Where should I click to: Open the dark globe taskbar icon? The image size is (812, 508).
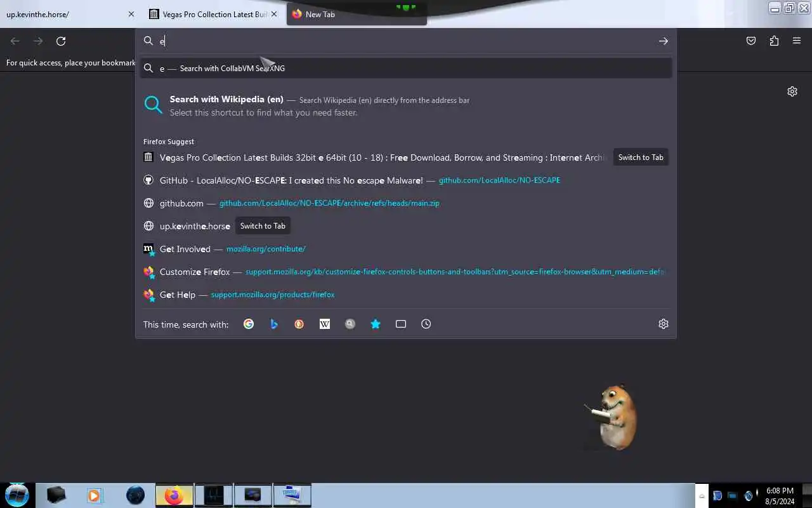[x=135, y=495]
